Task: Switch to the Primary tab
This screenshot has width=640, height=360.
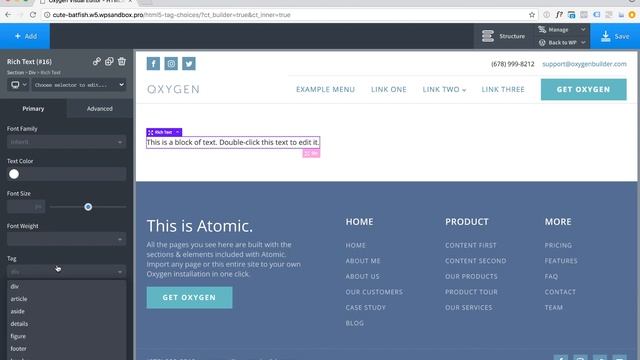Action: 33,109
